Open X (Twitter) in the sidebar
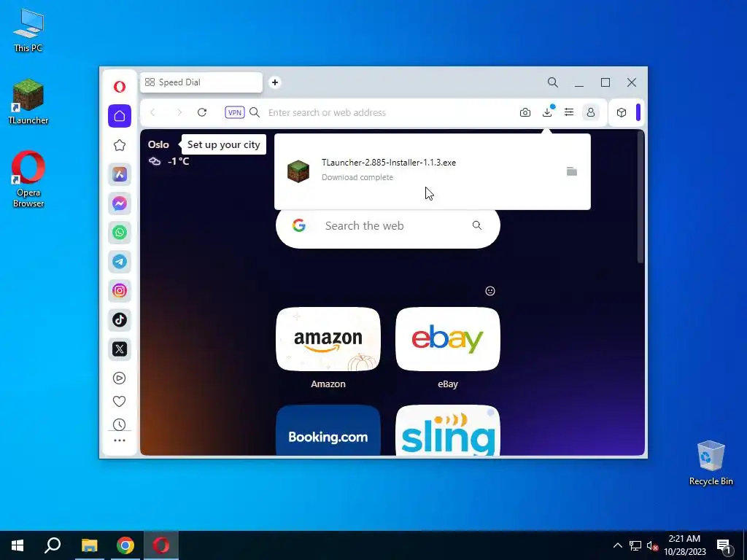 pyautogui.click(x=120, y=349)
